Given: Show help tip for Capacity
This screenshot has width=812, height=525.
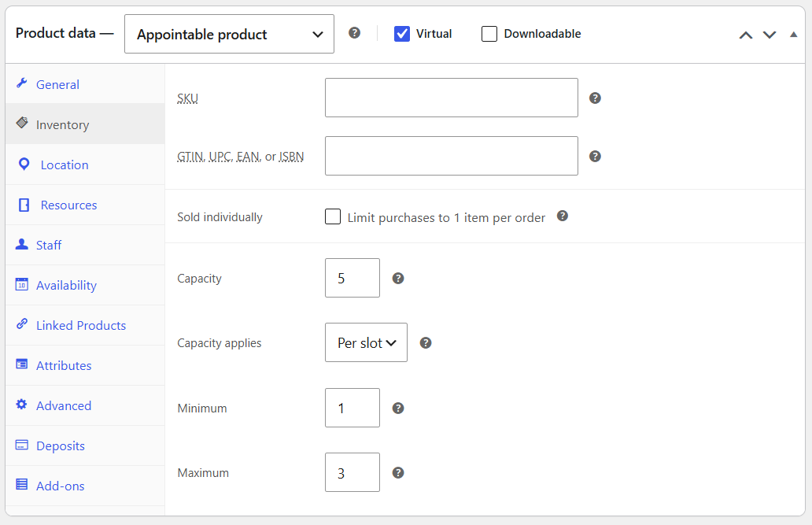Looking at the screenshot, I should [397, 279].
